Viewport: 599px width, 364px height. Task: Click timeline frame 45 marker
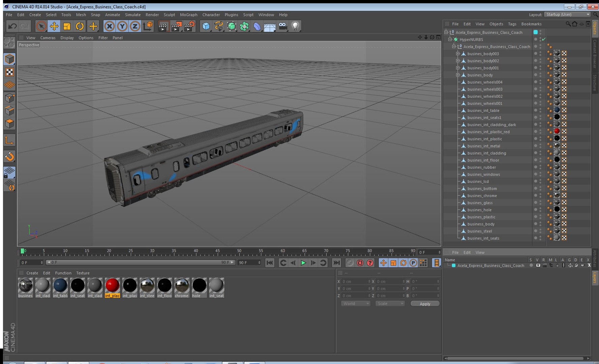[x=217, y=251]
